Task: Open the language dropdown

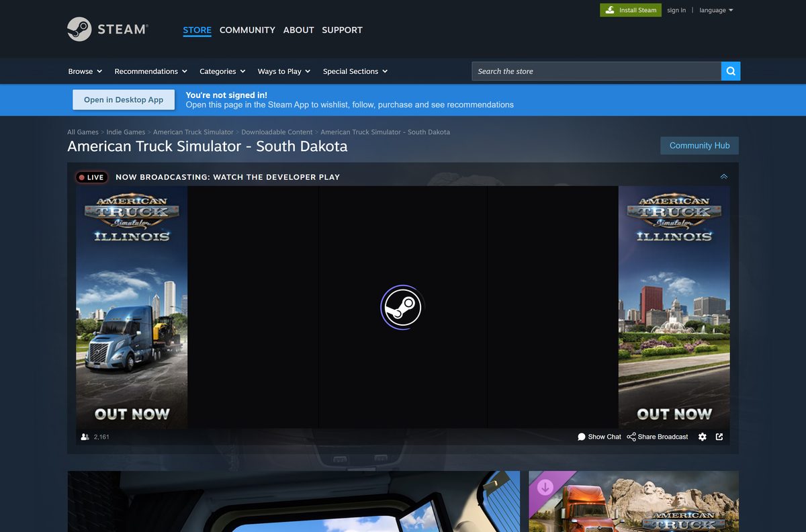Action: [716, 10]
